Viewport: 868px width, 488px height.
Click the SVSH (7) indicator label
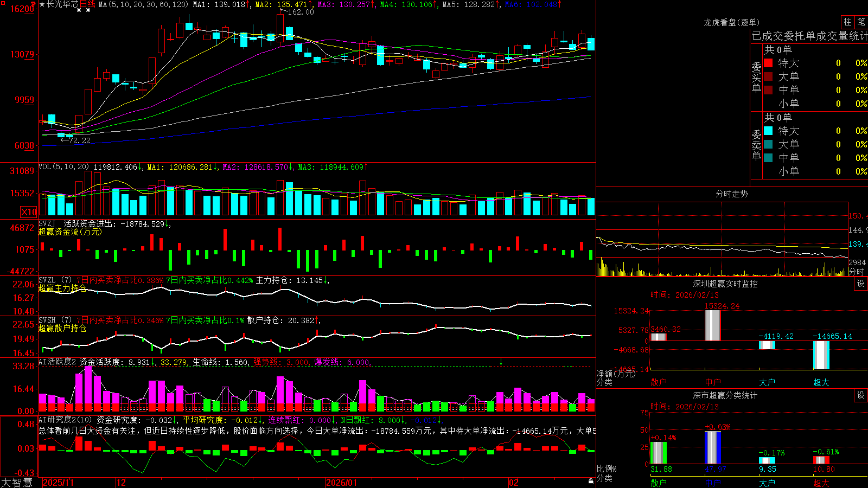[x=55, y=320]
